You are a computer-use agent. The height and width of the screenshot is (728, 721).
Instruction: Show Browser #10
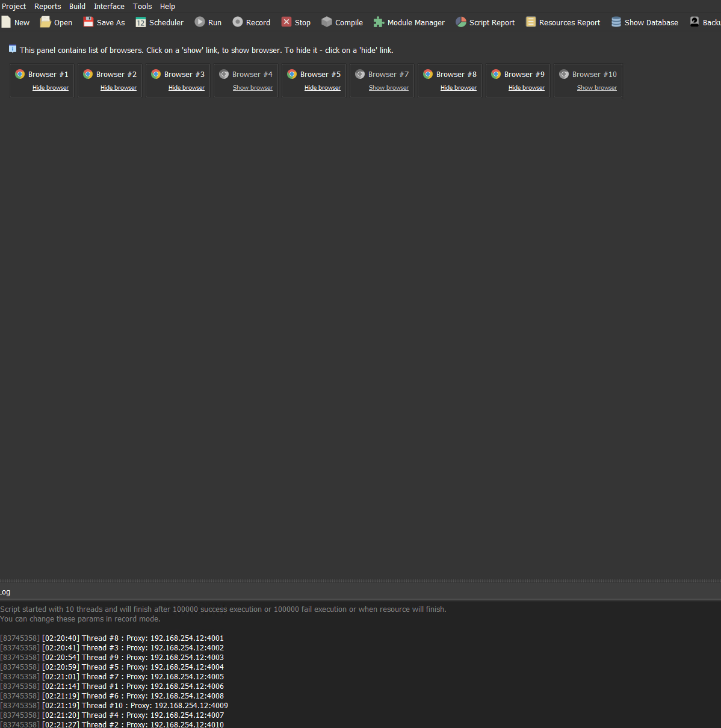[597, 88]
